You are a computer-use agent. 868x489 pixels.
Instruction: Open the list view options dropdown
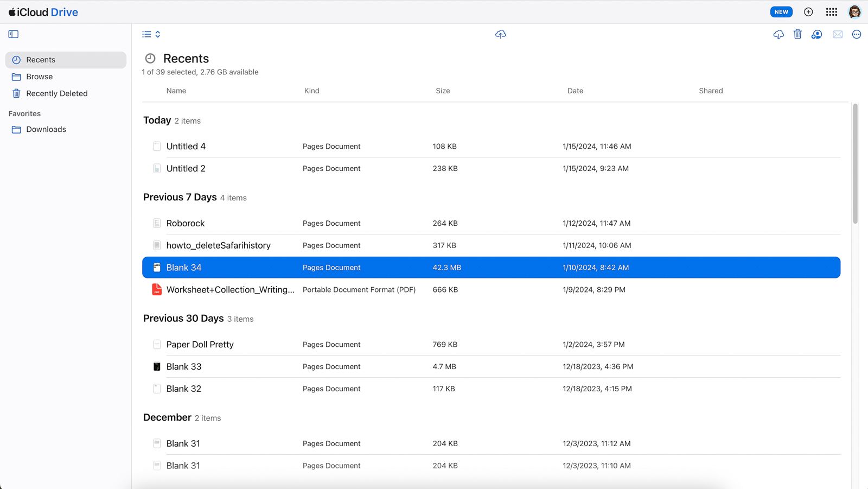pos(151,34)
